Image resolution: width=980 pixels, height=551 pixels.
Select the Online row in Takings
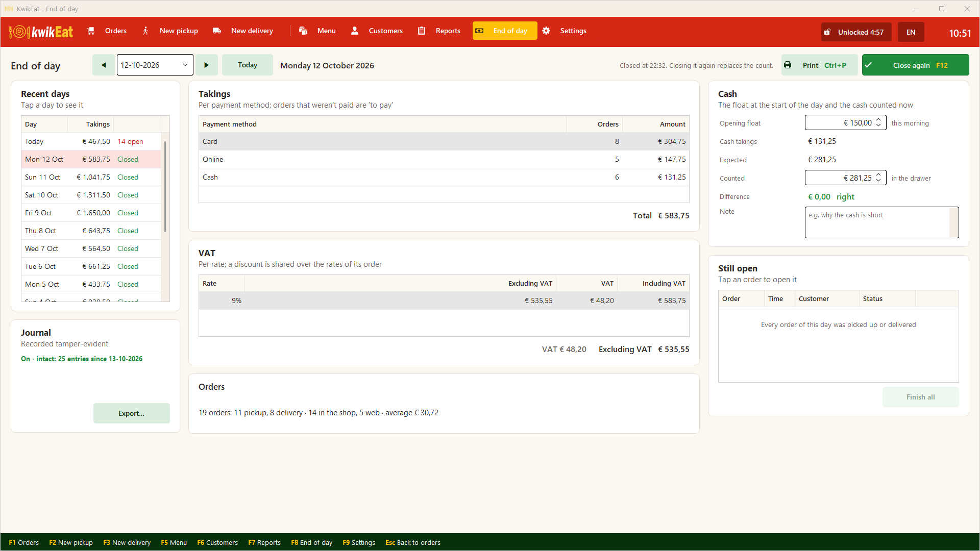[444, 159]
